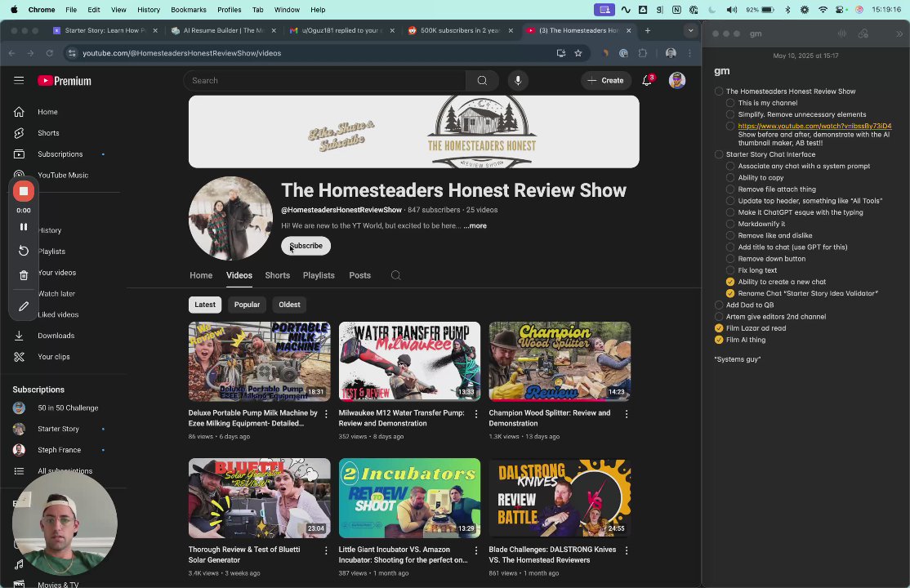Open Starter Story subscription channel
The width and height of the screenshot is (910, 588).
[x=58, y=429]
